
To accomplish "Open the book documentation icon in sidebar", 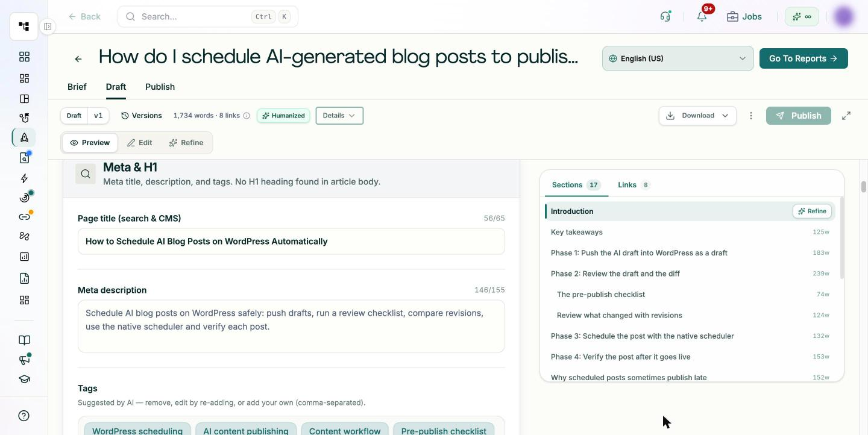I will click(24, 340).
